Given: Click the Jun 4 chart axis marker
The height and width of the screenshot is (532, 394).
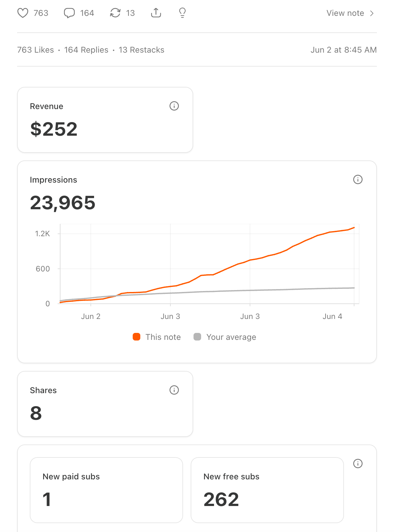Looking at the screenshot, I should (332, 316).
